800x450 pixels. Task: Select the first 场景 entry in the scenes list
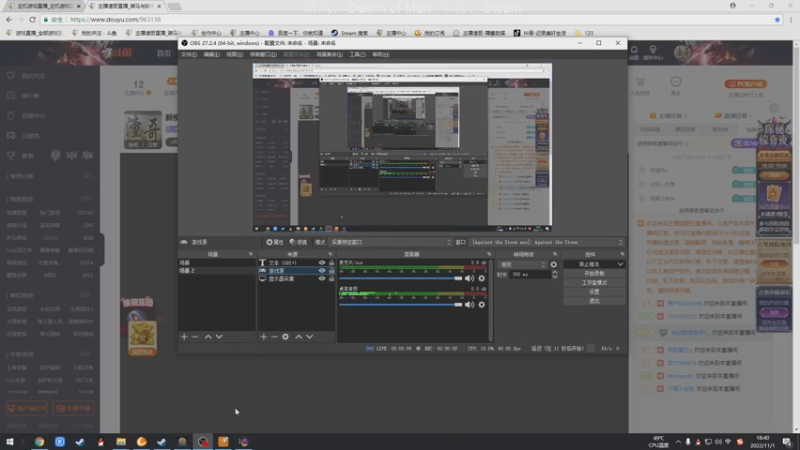click(x=216, y=263)
